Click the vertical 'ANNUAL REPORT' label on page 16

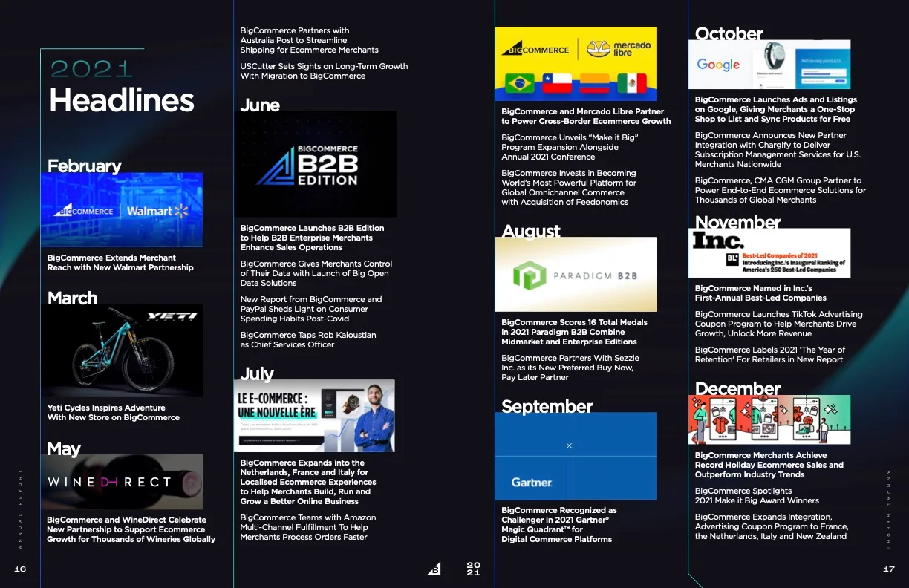pos(20,509)
